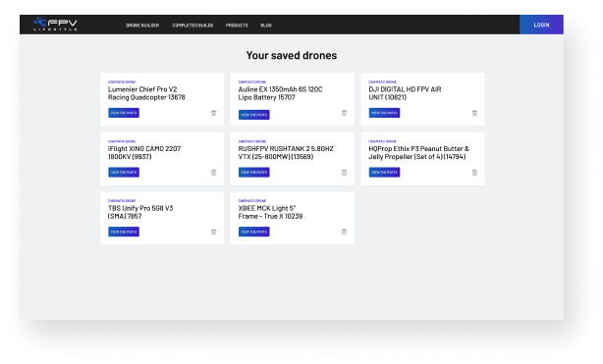This screenshot has width=603, height=364.
Task: Remove the DJI Digital HD FPV Air Unit card
Action: (x=474, y=113)
